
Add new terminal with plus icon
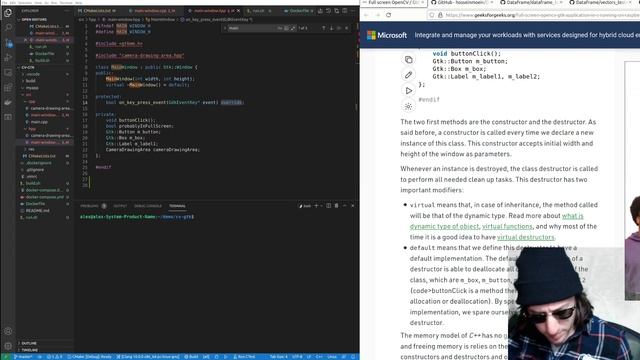(316, 206)
